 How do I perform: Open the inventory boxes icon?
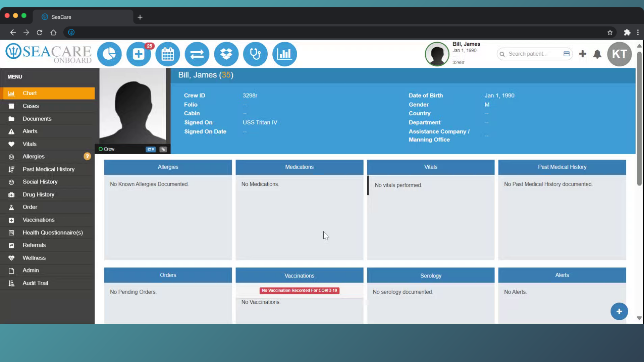tap(226, 54)
